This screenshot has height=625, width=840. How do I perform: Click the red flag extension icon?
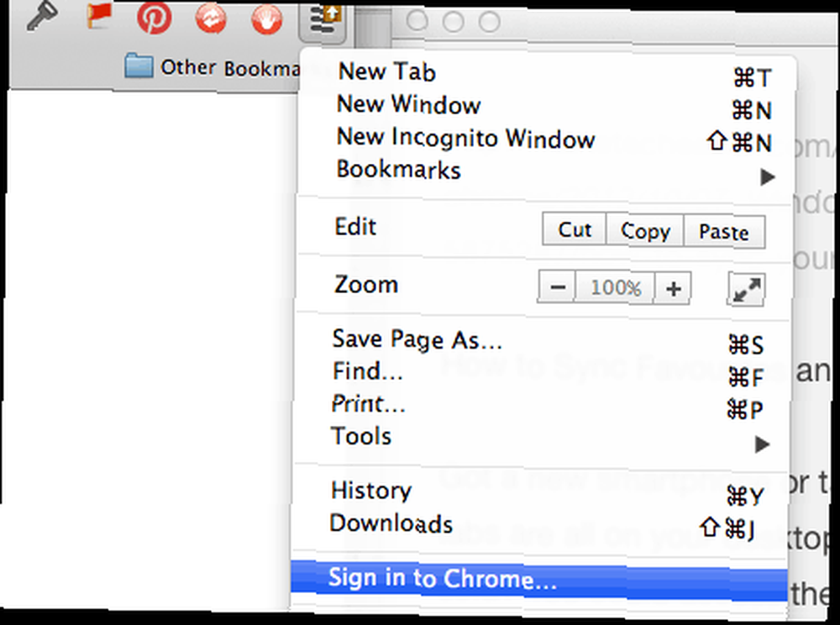99,16
